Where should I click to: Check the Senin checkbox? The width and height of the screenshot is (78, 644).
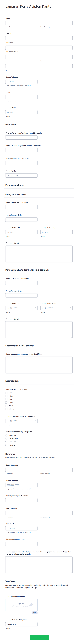(7, 393)
